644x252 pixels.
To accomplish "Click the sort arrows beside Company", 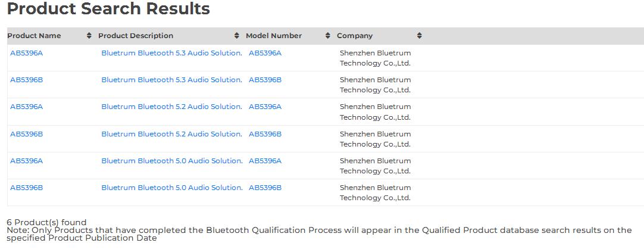I will pos(419,36).
